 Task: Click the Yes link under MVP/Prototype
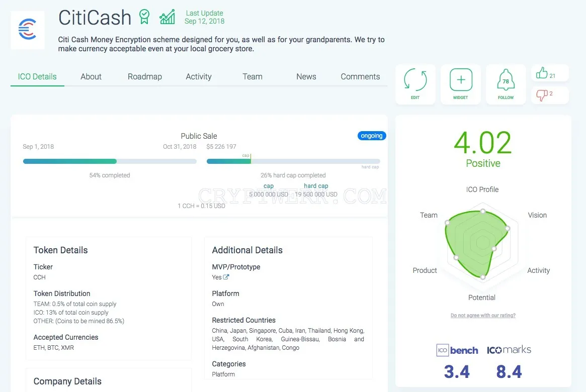[217, 277]
